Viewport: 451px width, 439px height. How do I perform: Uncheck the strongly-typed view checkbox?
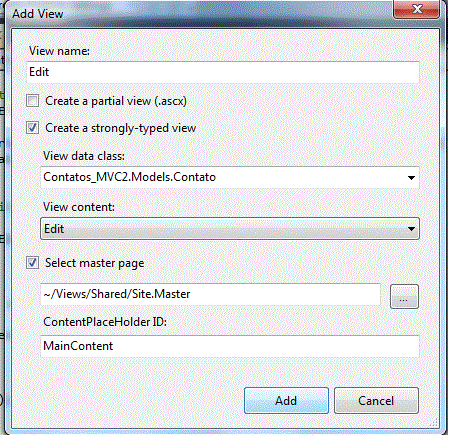coord(32,128)
